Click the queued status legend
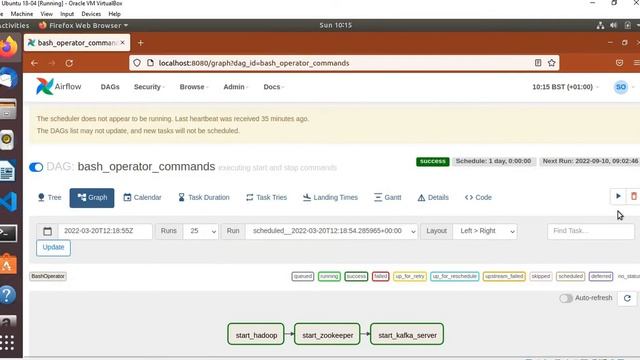Screen dimensions: 640x360 [303, 277]
